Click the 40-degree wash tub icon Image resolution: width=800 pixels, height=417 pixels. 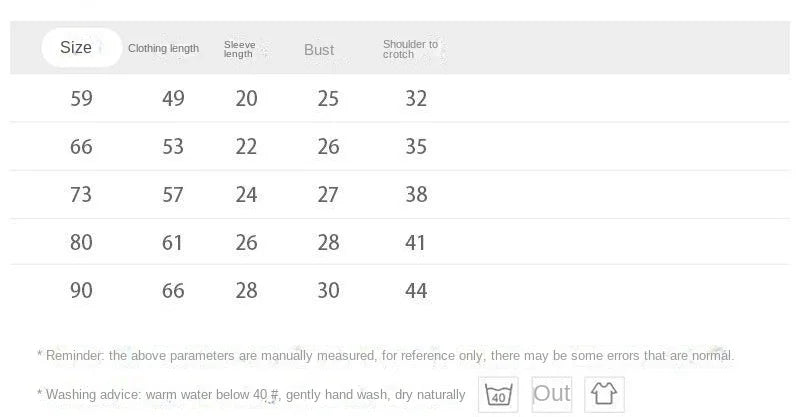tap(499, 394)
